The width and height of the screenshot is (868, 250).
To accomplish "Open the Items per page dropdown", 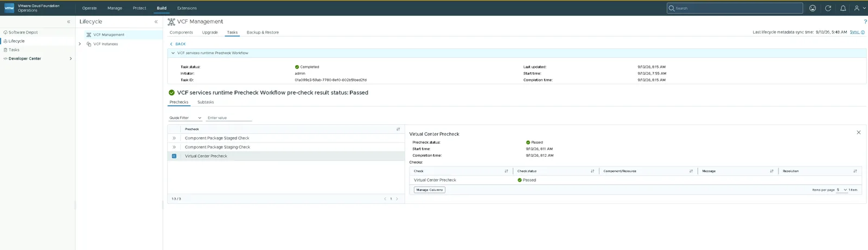I will [842, 190].
